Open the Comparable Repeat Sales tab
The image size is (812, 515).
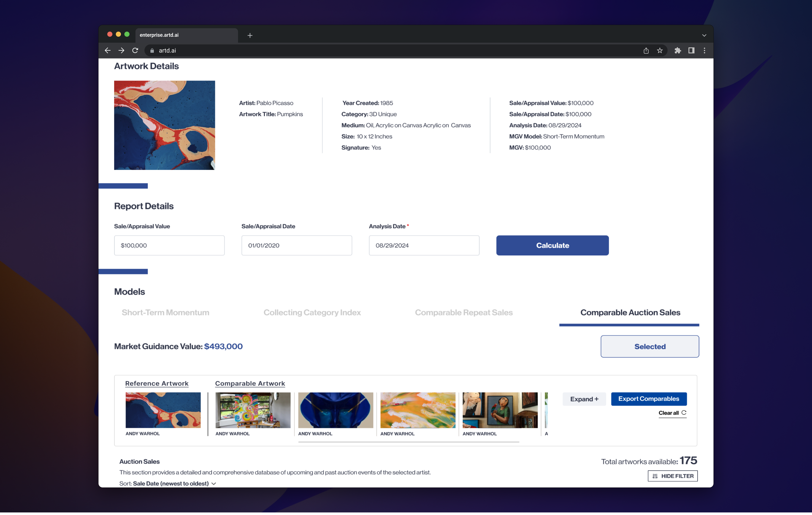tap(464, 312)
